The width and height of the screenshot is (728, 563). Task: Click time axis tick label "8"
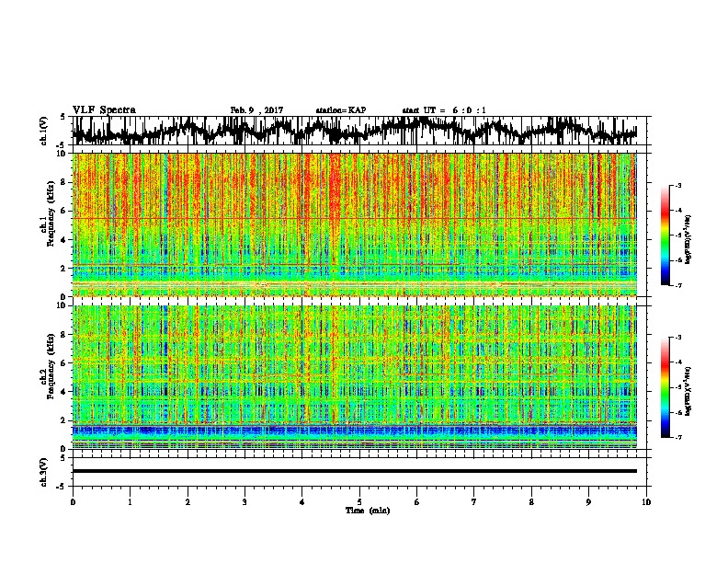coord(531,502)
